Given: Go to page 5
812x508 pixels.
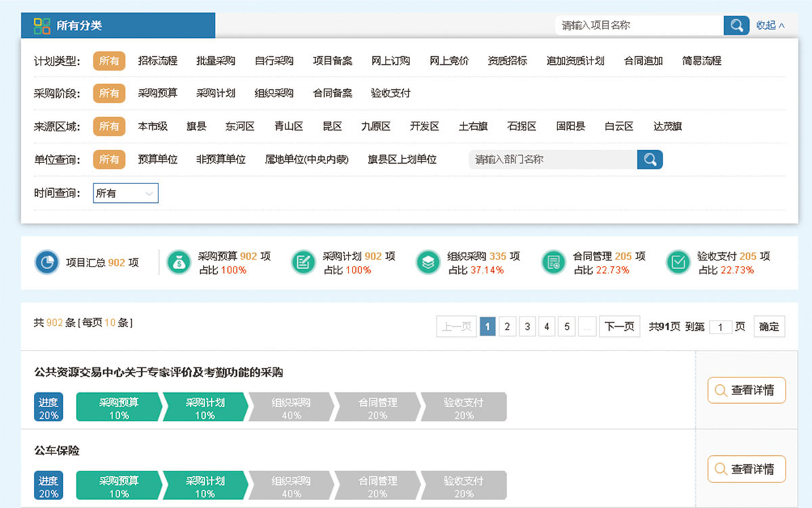Looking at the screenshot, I should pos(567,327).
